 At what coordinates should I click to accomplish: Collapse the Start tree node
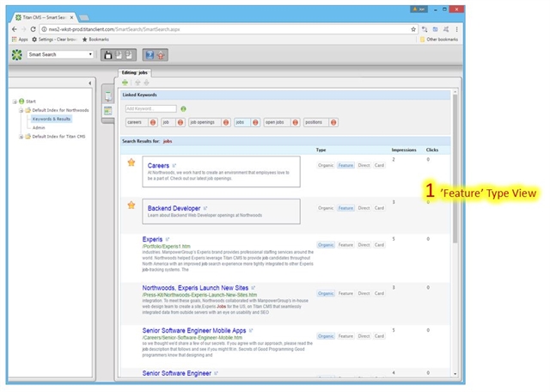15,101
